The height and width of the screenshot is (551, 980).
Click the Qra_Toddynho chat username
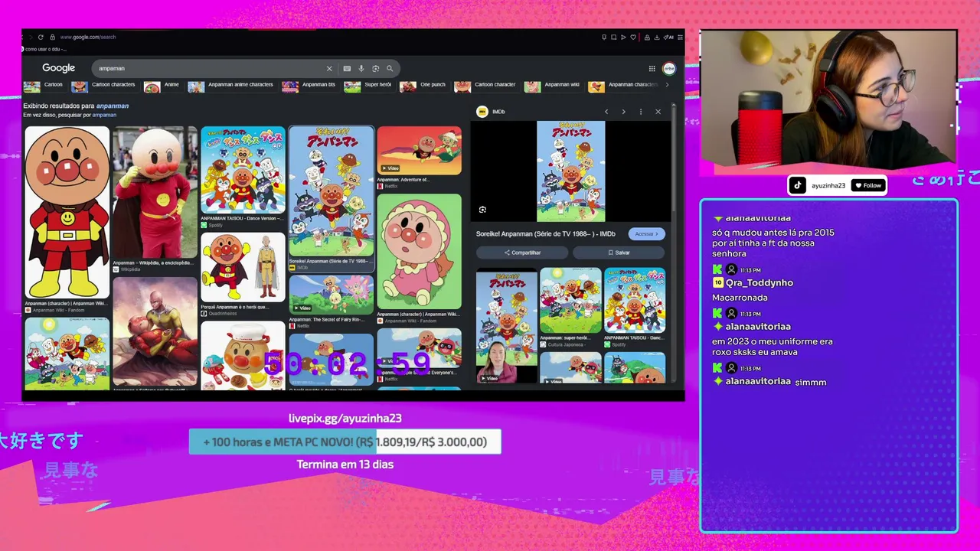[x=759, y=282]
